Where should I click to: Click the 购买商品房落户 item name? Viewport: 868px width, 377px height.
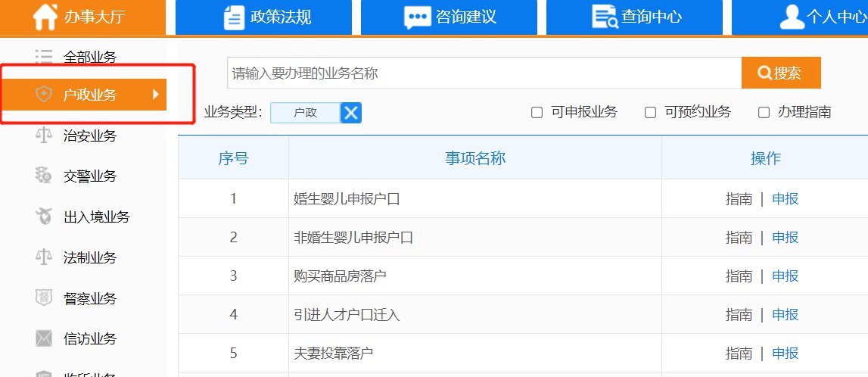pos(340,276)
